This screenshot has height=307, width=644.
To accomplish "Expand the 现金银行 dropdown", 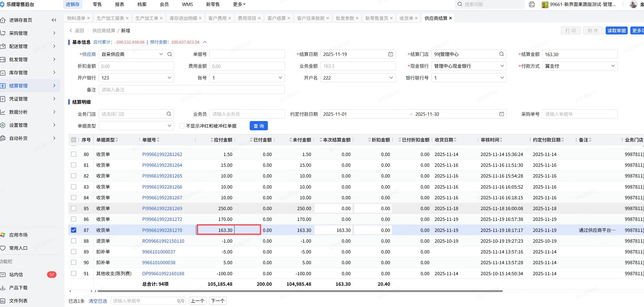I will click(x=469, y=66).
